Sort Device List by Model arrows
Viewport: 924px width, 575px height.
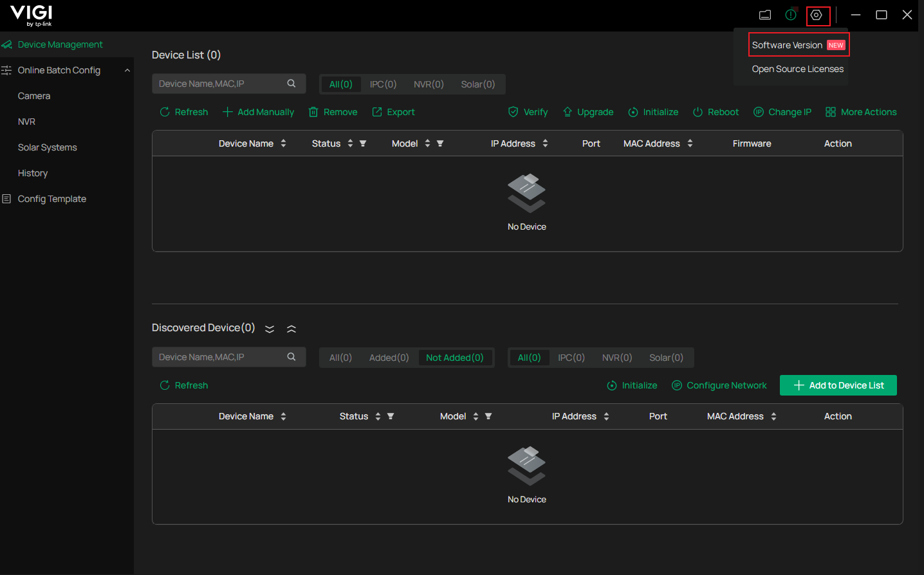(x=427, y=143)
